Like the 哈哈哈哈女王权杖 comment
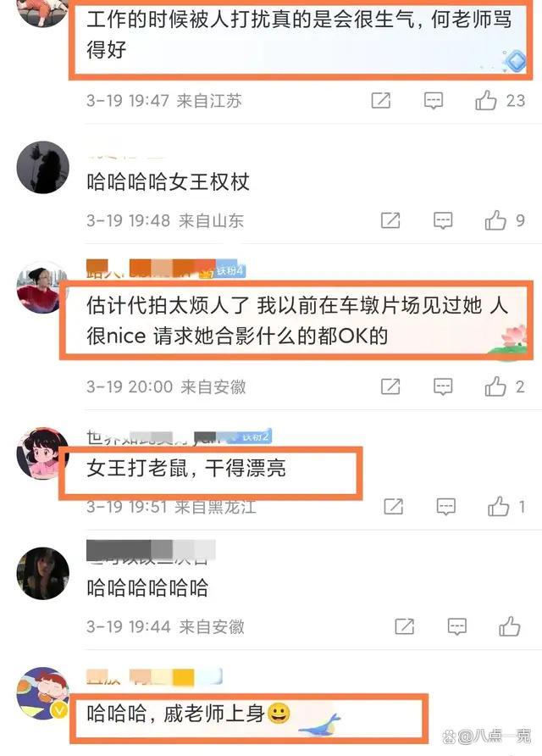The image size is (542, 756). [x=495, y=220]
